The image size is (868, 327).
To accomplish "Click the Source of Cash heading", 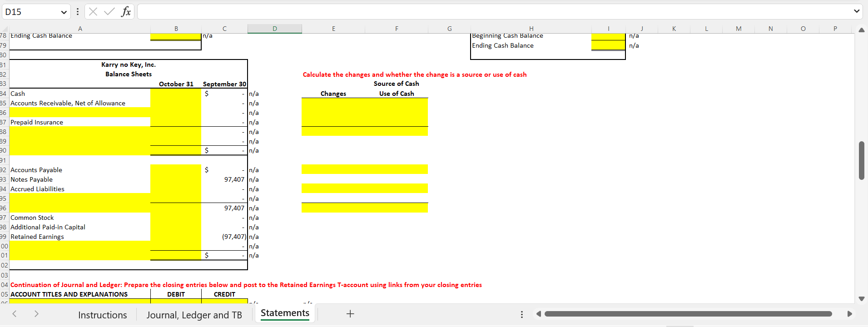I will (397, 84).
